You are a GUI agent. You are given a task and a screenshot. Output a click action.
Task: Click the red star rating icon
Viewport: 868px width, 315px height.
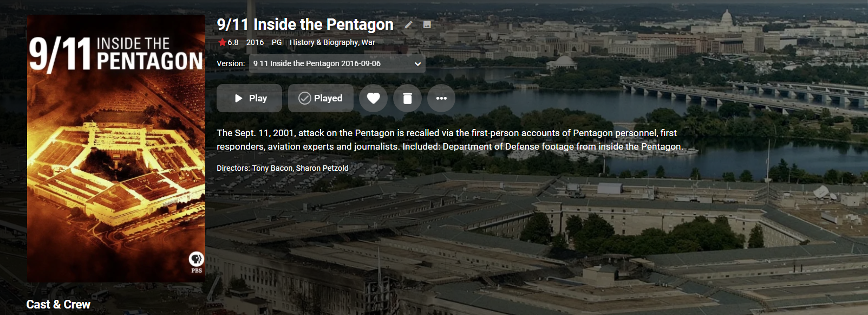click(x=222, y=42)
